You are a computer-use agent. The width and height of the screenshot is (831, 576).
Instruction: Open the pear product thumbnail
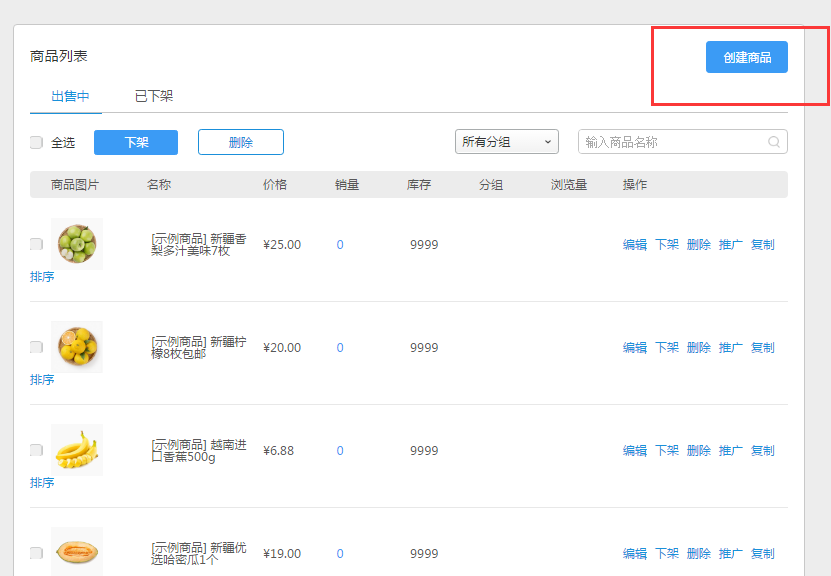(x=77, y=244)
